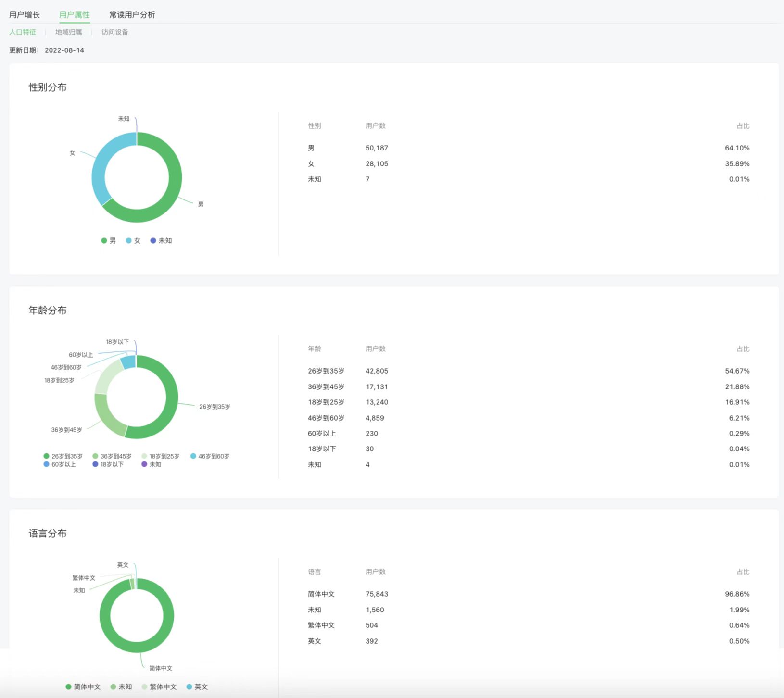
Task: Toggle 男 legend in gender chart
Action: pyautogui.click(x=109, y=241)
